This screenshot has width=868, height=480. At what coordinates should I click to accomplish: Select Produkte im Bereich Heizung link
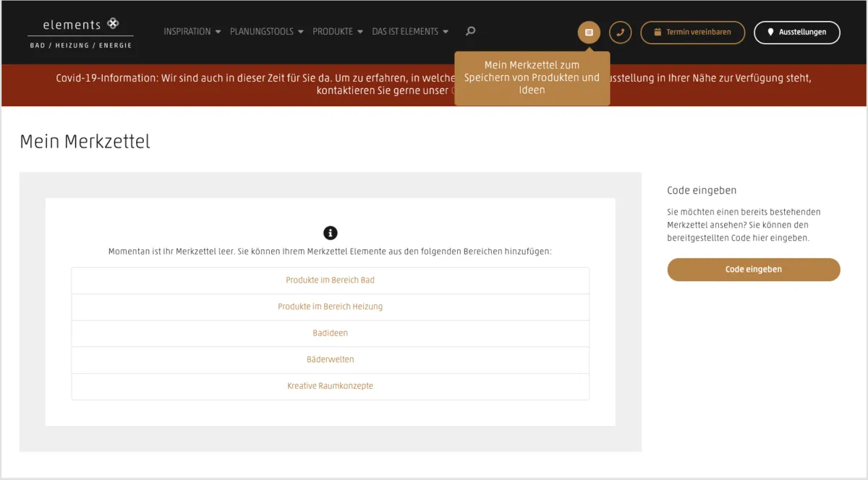tap(330, 307)
